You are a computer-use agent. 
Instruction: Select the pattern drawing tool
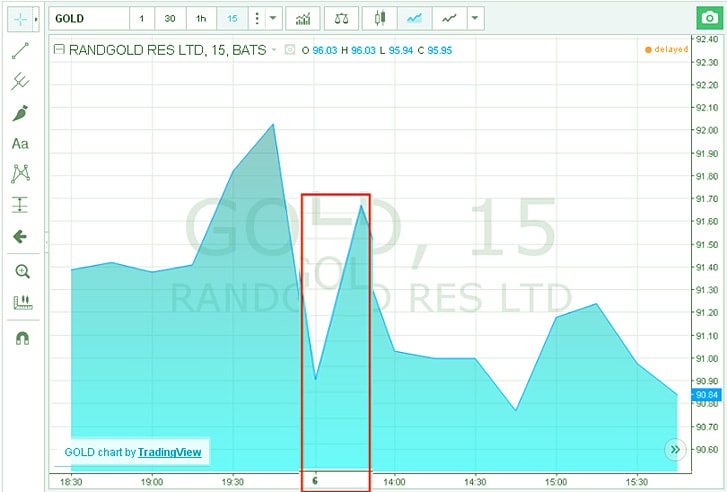tap(20, 174)
